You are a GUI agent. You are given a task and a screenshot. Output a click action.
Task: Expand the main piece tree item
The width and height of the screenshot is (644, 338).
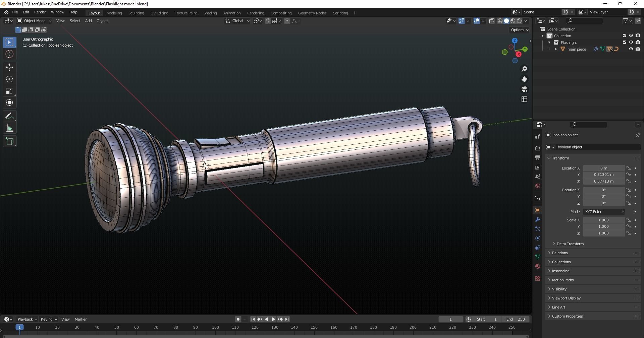[x=556, y=49]
